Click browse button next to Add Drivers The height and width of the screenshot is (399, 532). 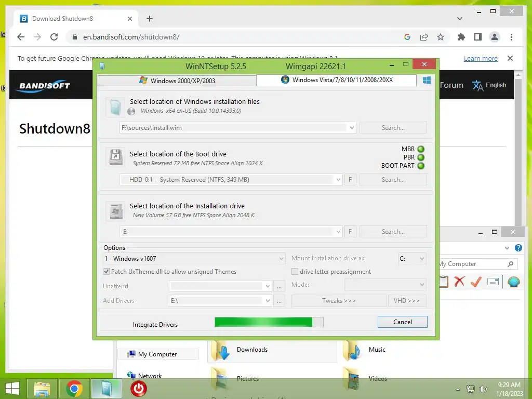[x=279, y=301]
